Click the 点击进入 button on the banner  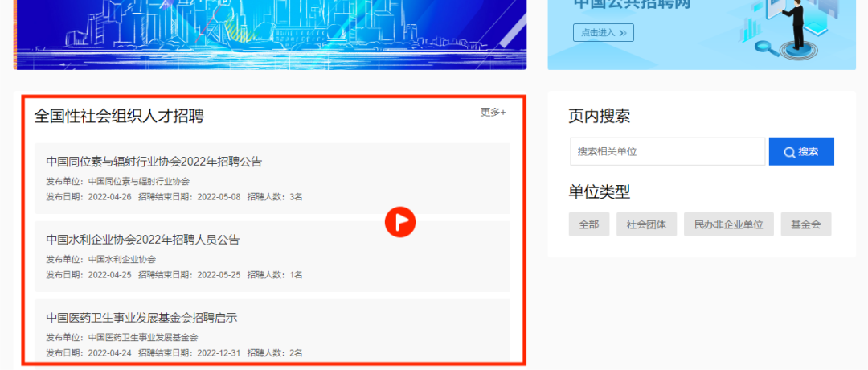(603, 33)
